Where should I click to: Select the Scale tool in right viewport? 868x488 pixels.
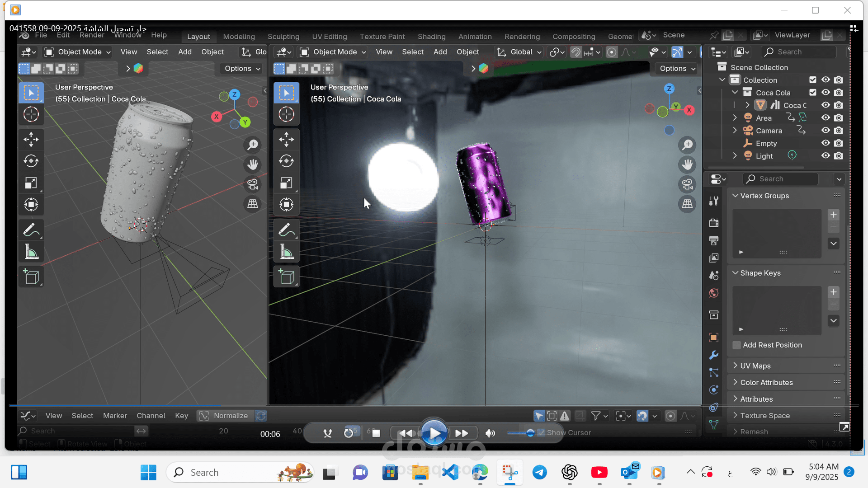(x=286, y=183)
